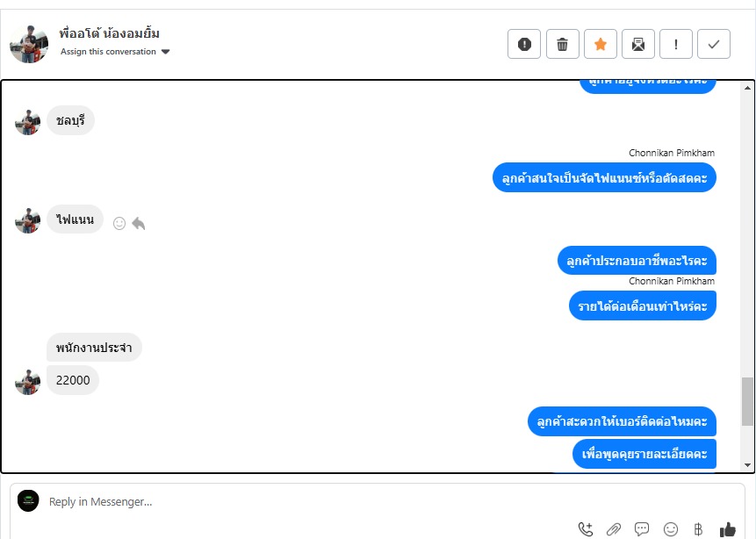Delete conversation using trash can icon
This screenshot has height=539, width=756.
tap(562, 45)
